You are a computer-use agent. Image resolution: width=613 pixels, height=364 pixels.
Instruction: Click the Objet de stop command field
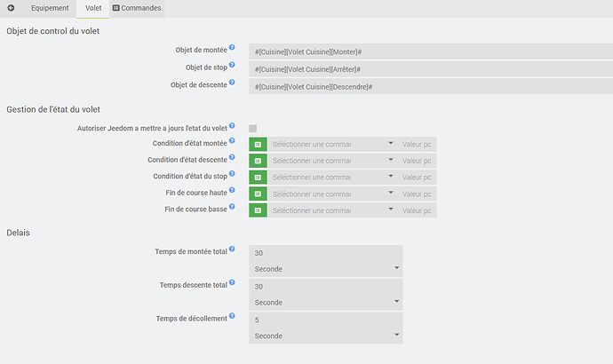[x=431, y=69]
